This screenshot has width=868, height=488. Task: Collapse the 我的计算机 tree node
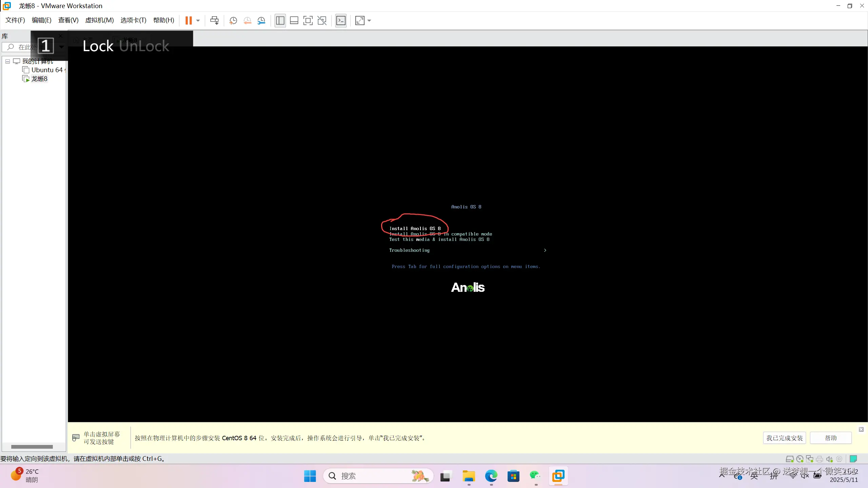click(x=7, y=61)
